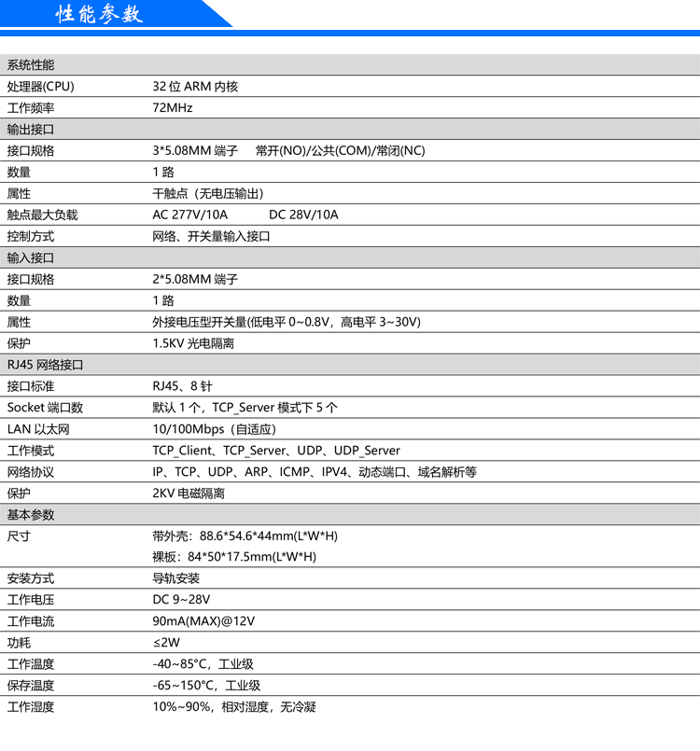Viewport: 700px width, 751px height.
Task: Click the 工作温度 label
Action: (x=31, y=664)
